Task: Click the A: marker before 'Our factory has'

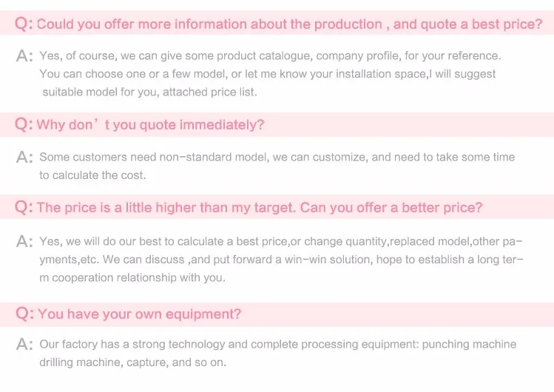Action: pyautogui.click(x=24, y=345)
